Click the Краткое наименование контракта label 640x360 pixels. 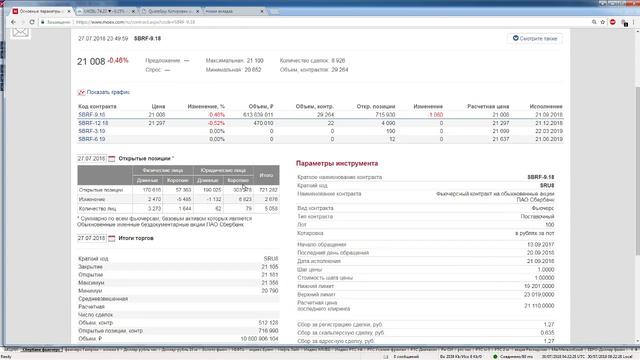pos(340,178)
